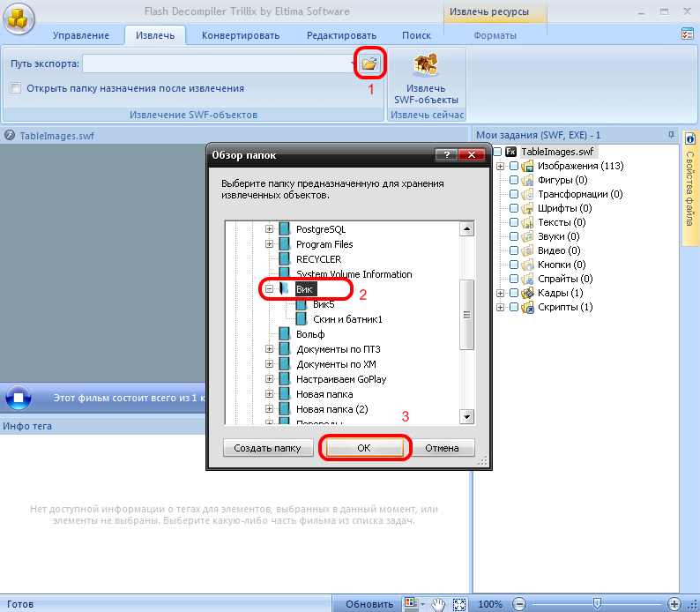Screen dimensions: 700x612
Task: Click the Скрипты folder icon
Action: pyautogui.click(x=527, y=307)
